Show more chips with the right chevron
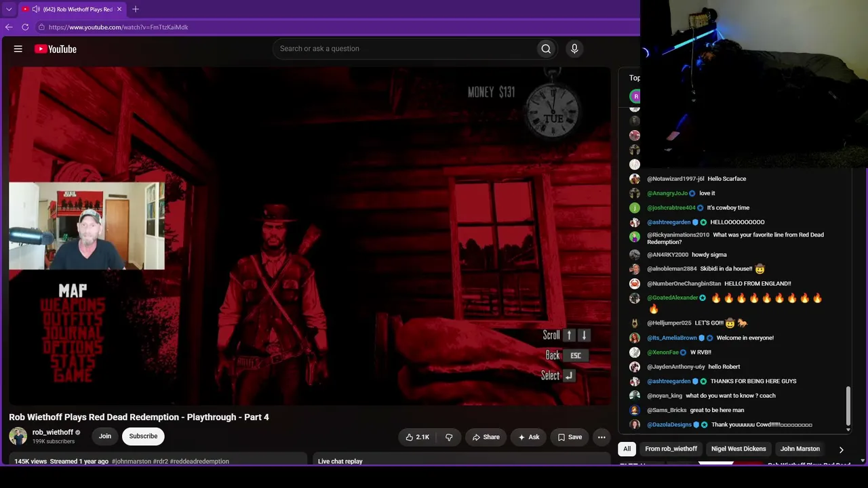This screenshot has width=868, height=488. pyautogui.click(x=842, y=449)
